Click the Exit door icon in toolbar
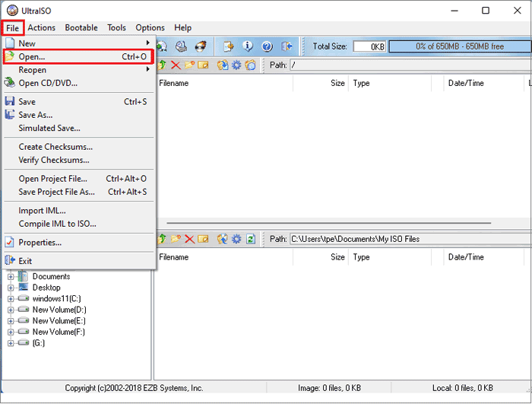The image size is (532, 404). pyautogui.click(x=287, y=46)
